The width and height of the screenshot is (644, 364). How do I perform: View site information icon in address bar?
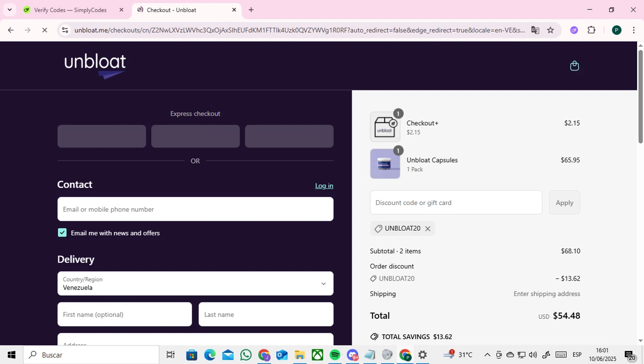click(x=65, y=30)
